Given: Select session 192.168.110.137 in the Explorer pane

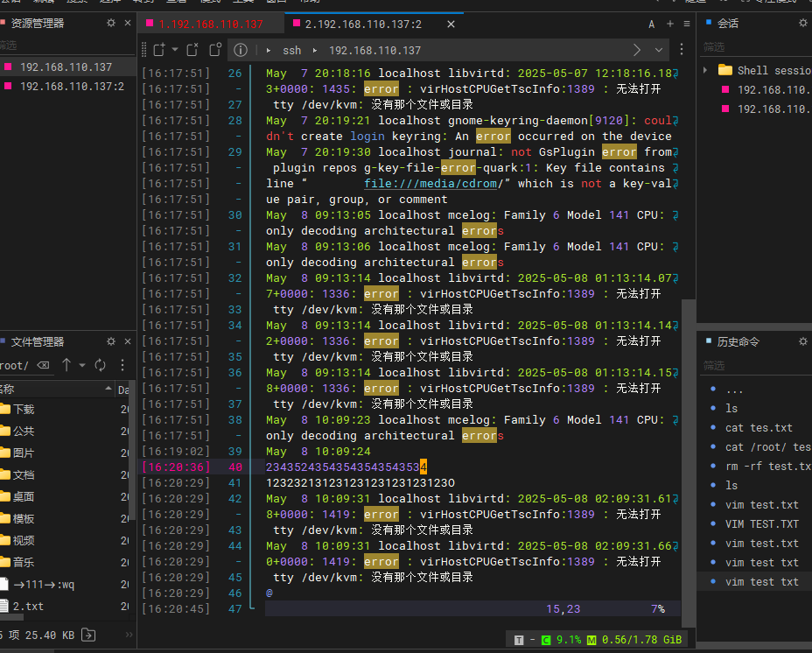Looking at the screenshot, I should (66, 67).
